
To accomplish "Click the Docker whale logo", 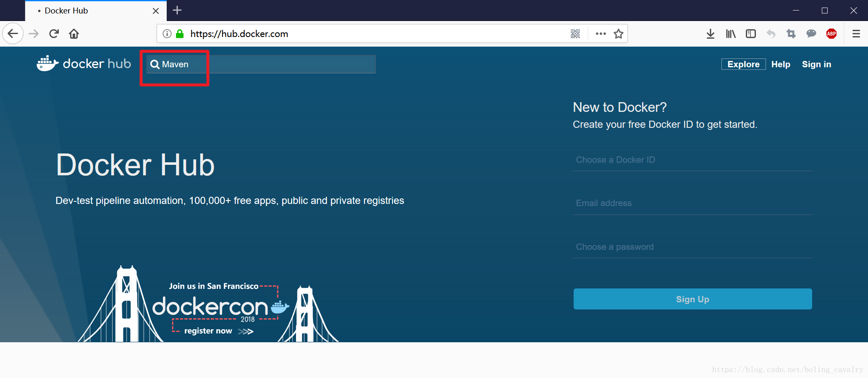I will pos(47,63).
